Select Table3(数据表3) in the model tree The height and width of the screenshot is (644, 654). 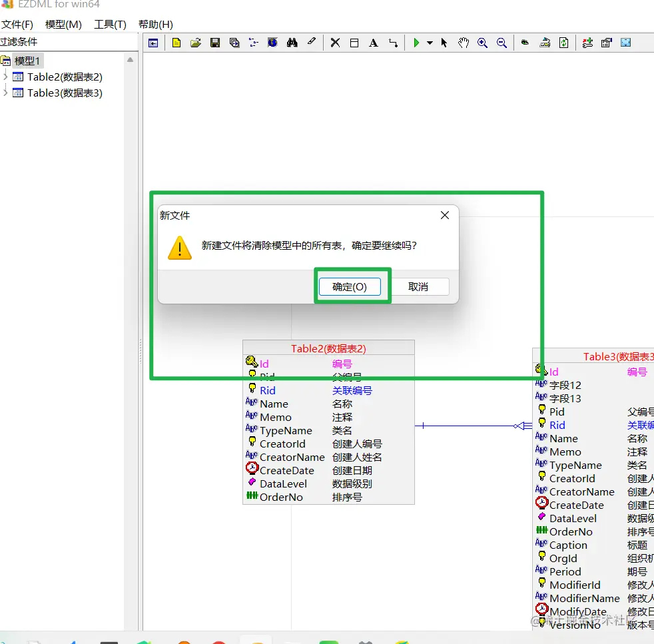click(65, 93)
